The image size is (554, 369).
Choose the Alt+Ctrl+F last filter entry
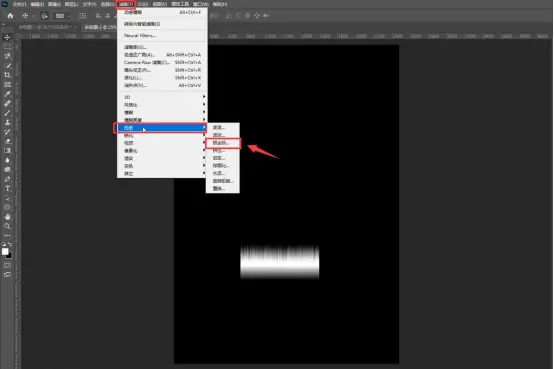pyautogui.click(x=162, y=12)
